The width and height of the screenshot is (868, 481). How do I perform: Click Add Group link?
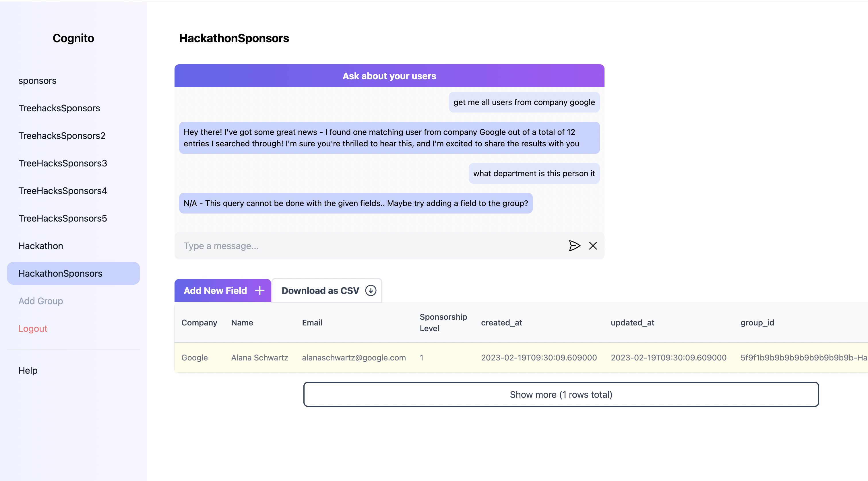pos(41,301)
